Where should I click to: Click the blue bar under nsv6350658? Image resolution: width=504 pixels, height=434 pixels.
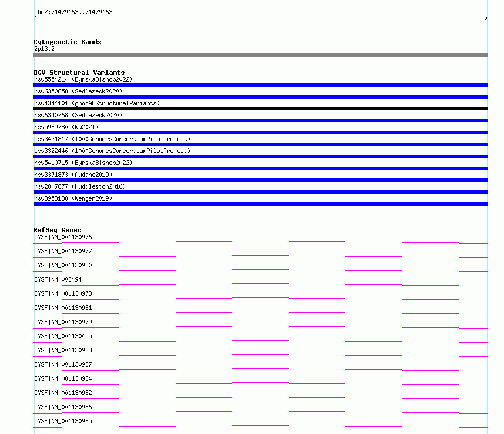coord(260,97)
